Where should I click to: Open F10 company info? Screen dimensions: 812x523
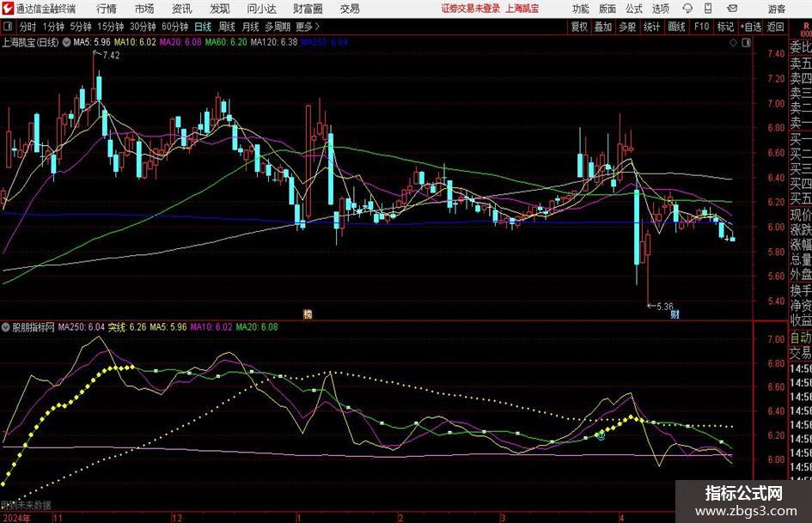[x=701, y=27]
